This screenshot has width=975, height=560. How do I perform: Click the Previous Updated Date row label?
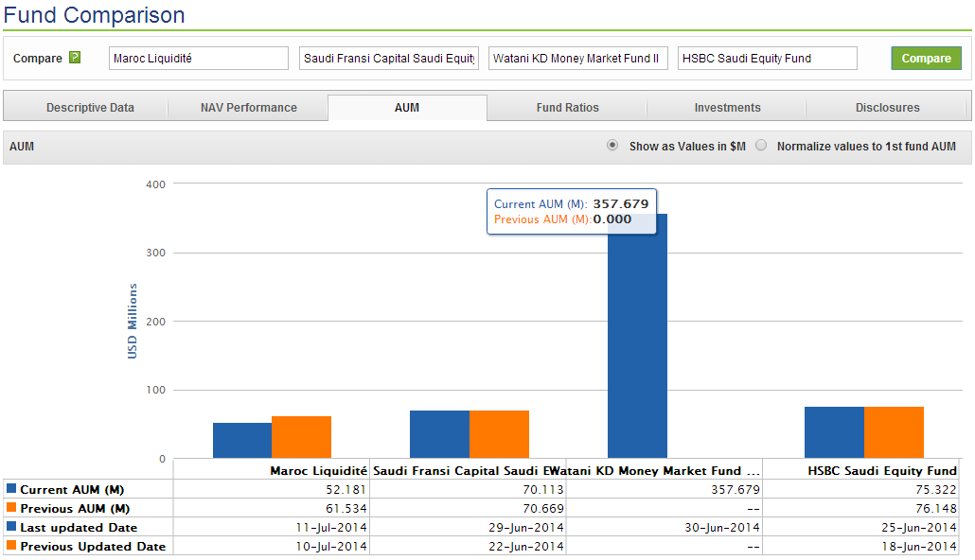(x=94, y=547)
